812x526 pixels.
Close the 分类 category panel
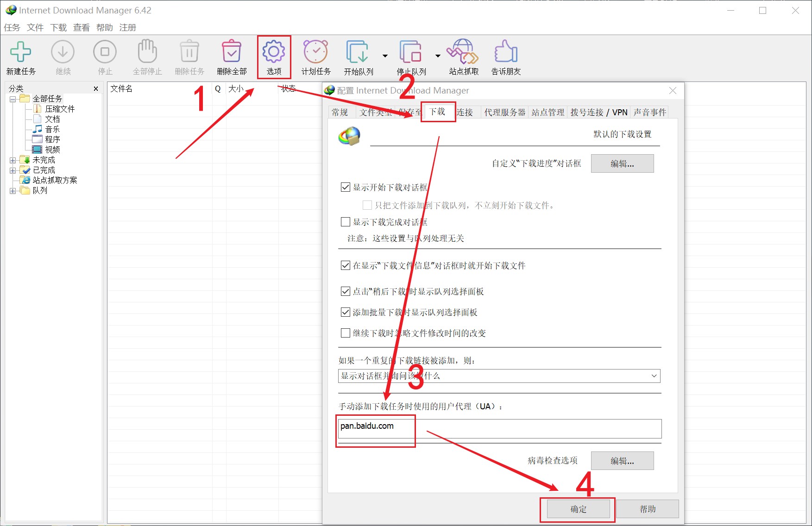(96, 88)
